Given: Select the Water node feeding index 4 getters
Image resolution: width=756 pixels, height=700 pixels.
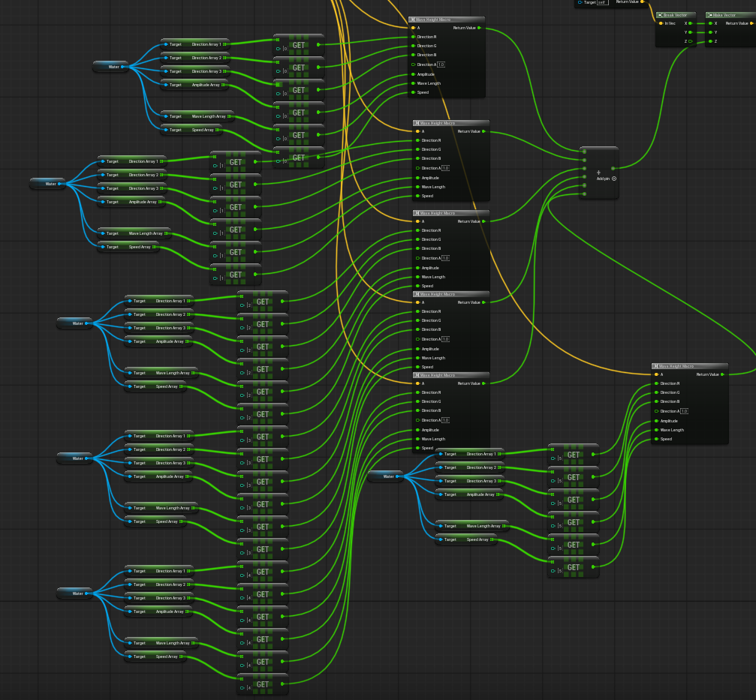Looking at the screenshot, I should click(75, 593).
